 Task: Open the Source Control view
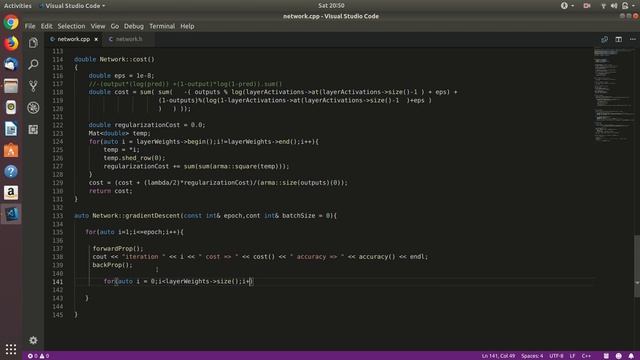click(33, 86)
